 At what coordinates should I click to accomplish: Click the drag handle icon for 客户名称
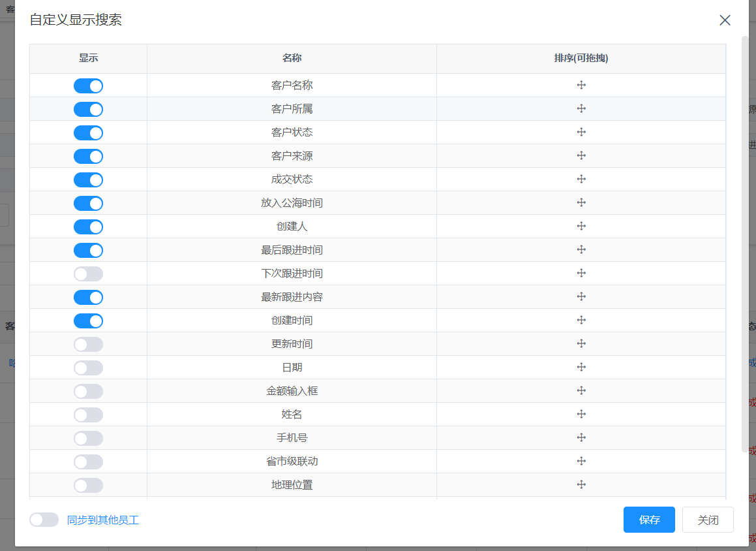tap(581, 86)
